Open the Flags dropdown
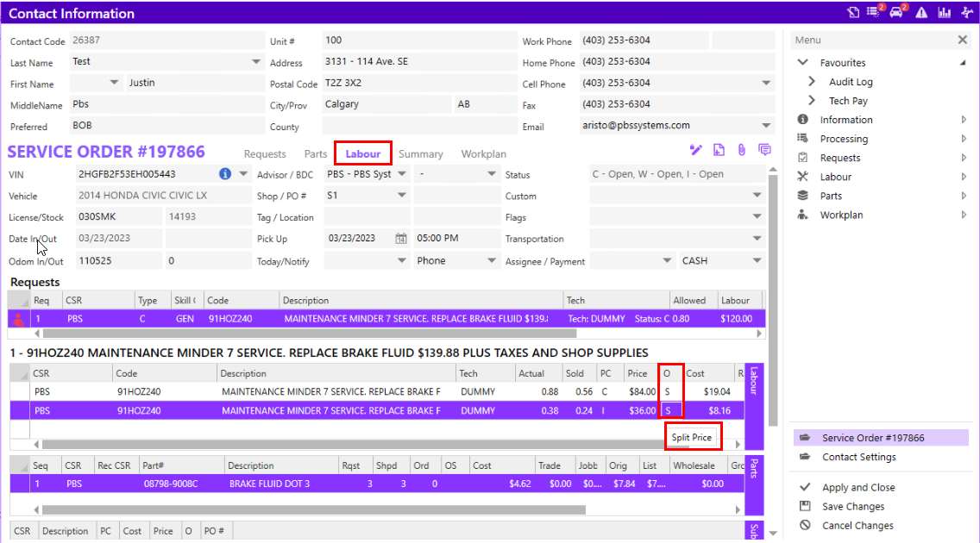This screenshot has width=980, height=543. pyautogui.click(x=757, y=216)
